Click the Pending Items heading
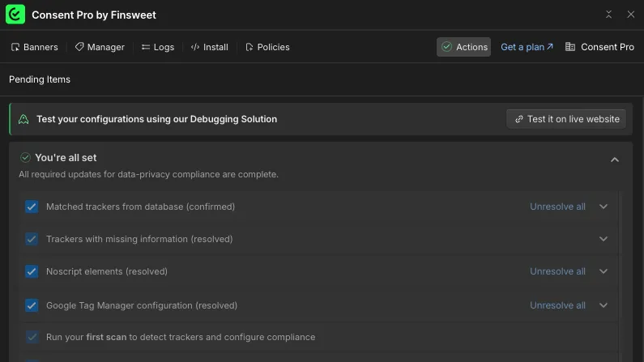Screen dimensions: 644x362 (x=40, y=79)
